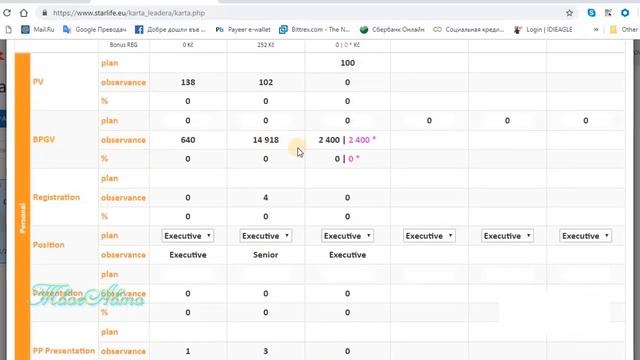Open the extension icon beside the Skype icon
The height and width of the screenshot is (360, 640).
pyautogui.click(x=608, y=13)
